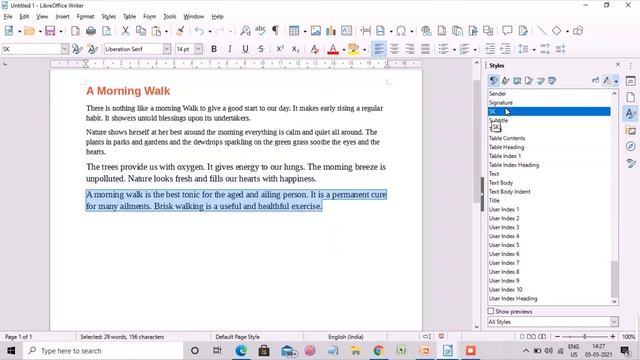The image size is (640, 360).
Task: Open the Table menu
Action: pyautogui.click(x=129, y=16)
